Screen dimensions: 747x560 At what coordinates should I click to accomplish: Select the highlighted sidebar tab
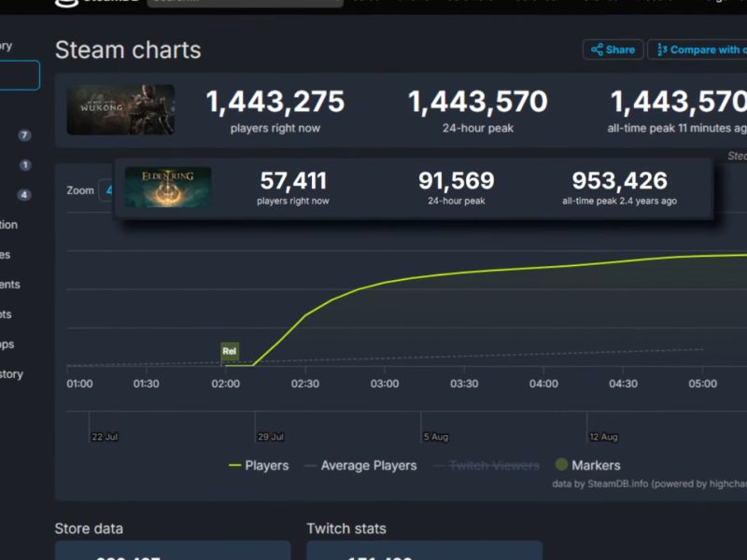19,76
